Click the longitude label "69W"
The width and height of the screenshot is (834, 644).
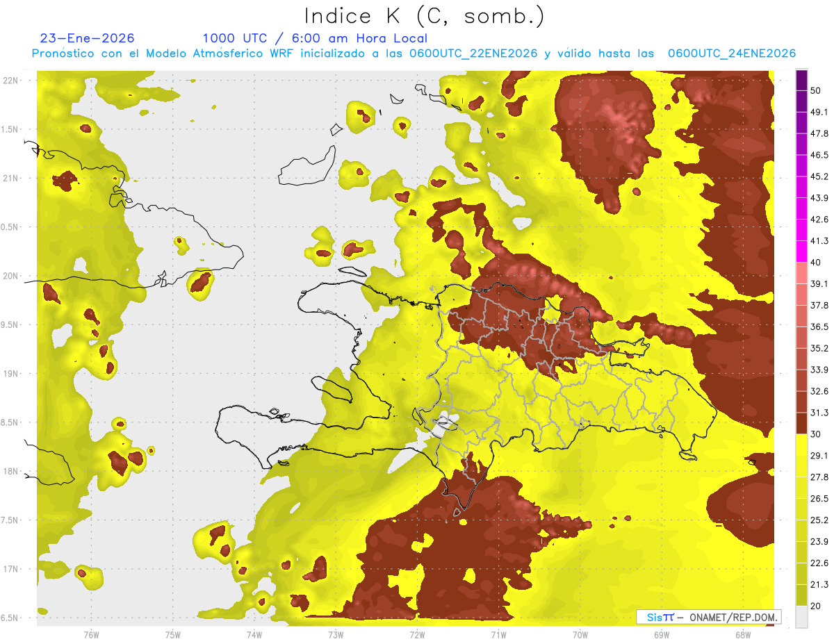tap(662, 634)
